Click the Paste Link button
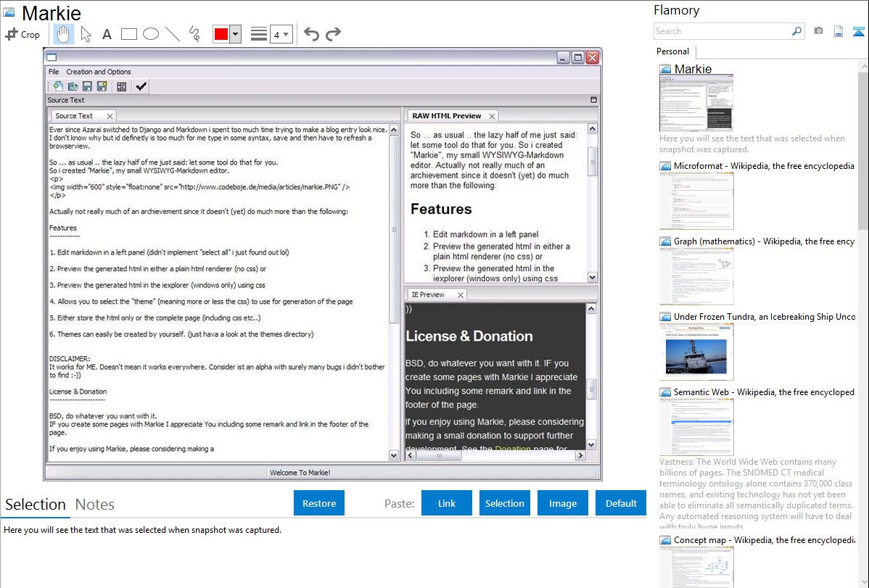The width and height of the screenshot is (869, 588). click(447, 503)
